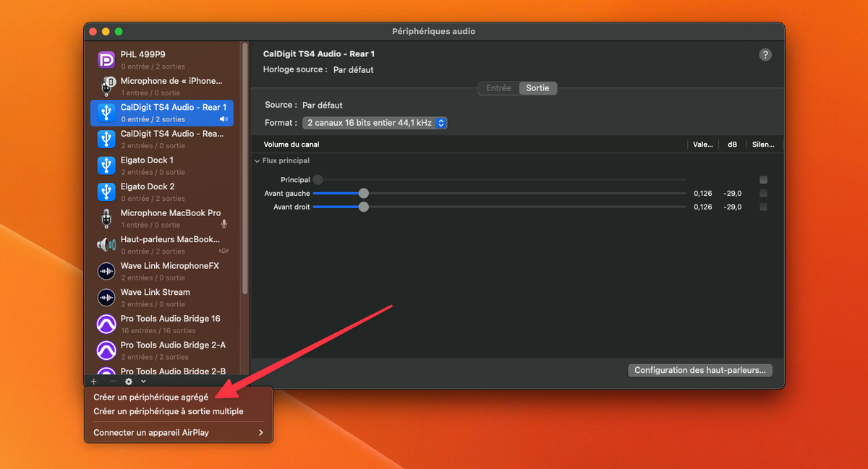This screenshot has height=469, width=868.
Task: Select the PHL 499P9 DisplayPort device icon
Action: [x=106, y=60]
